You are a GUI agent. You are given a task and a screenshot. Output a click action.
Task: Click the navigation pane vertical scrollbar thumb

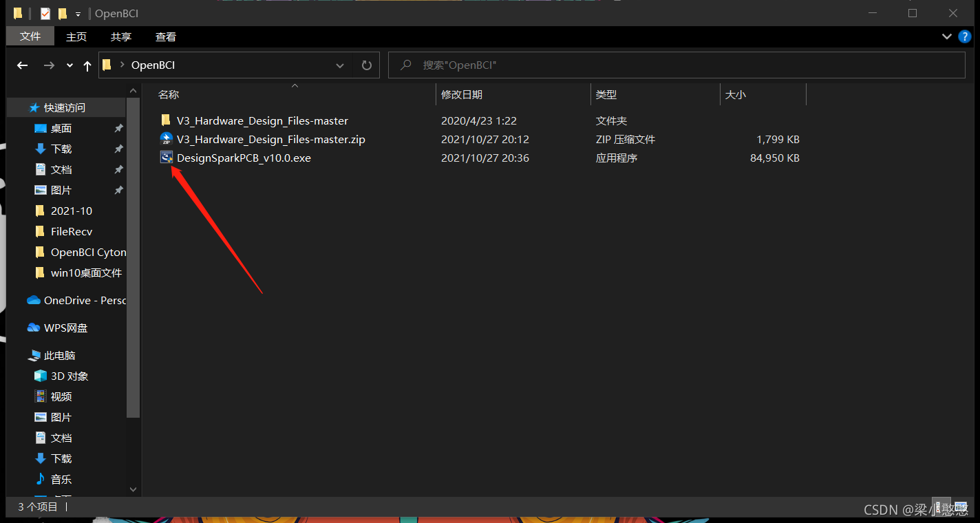134,257
